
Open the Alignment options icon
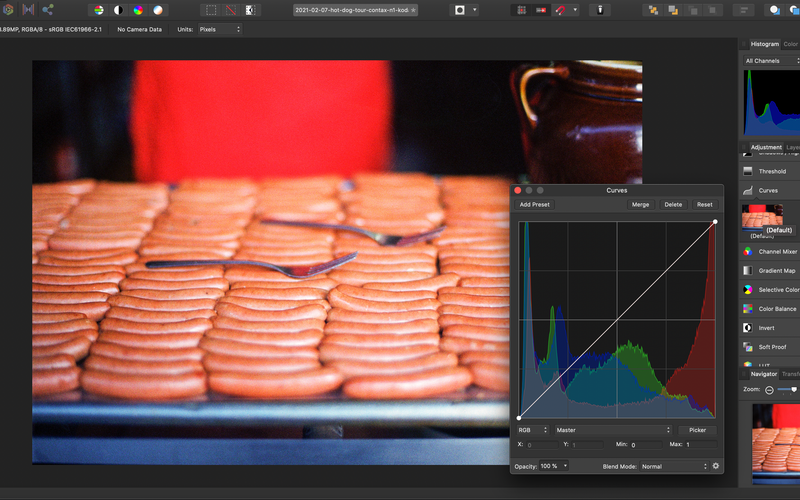point(743,10)
